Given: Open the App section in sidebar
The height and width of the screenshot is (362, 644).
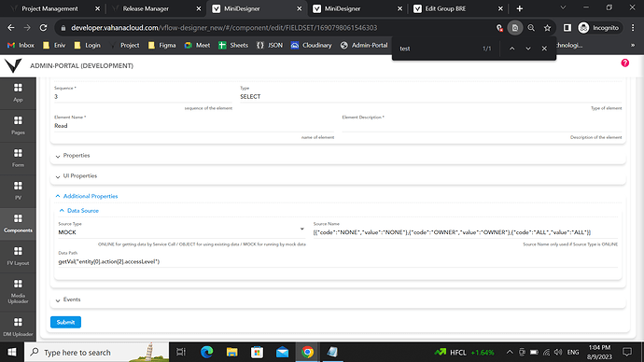Looking at the screenshot, I should [x=18, y=92].
